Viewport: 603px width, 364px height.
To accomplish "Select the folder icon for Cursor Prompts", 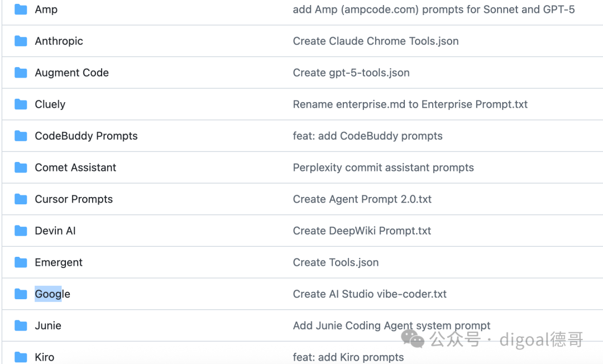I will [x=21, y=199].
